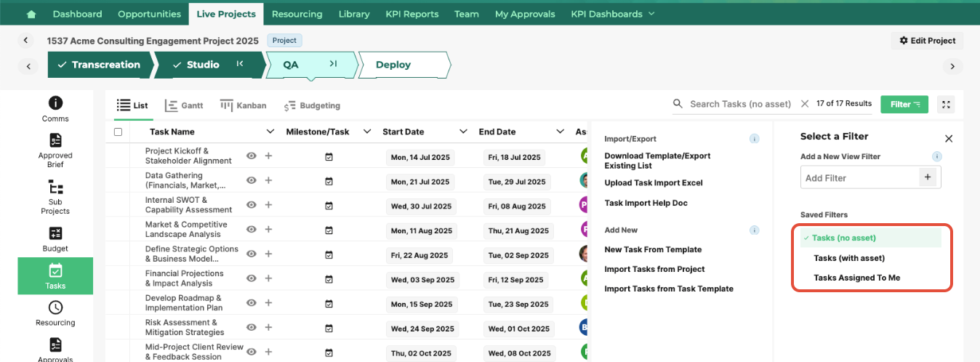This screenshot has height=362, width=980.
Task: Switch to the Gantt view
Action: coord(184,105)
